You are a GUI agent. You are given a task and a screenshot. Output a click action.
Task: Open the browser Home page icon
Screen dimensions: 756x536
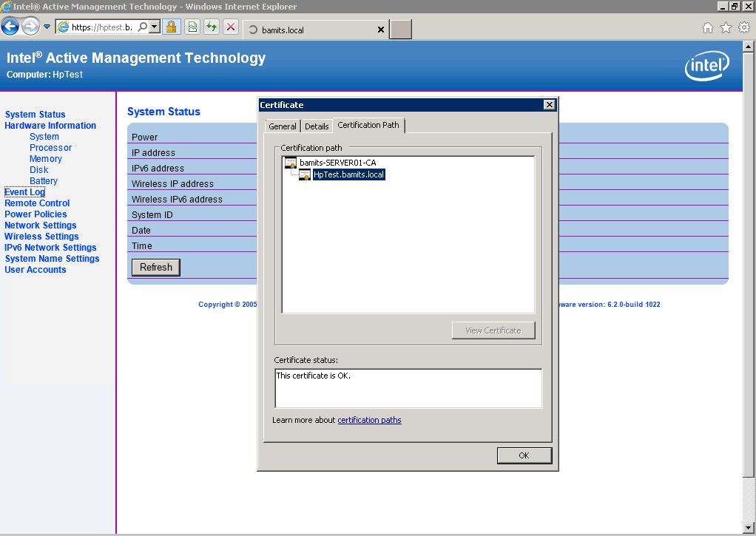click(708, 27)
